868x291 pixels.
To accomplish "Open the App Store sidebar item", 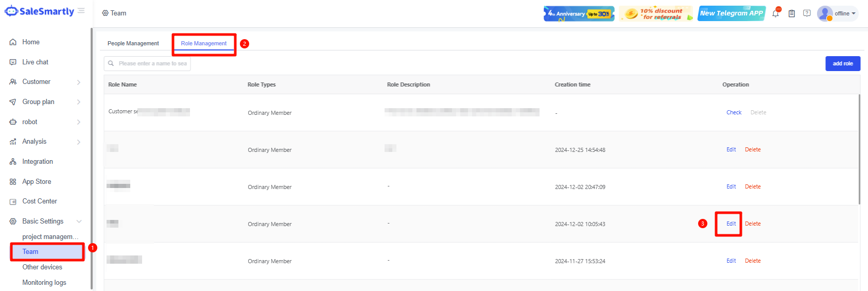I will (37, 182).
